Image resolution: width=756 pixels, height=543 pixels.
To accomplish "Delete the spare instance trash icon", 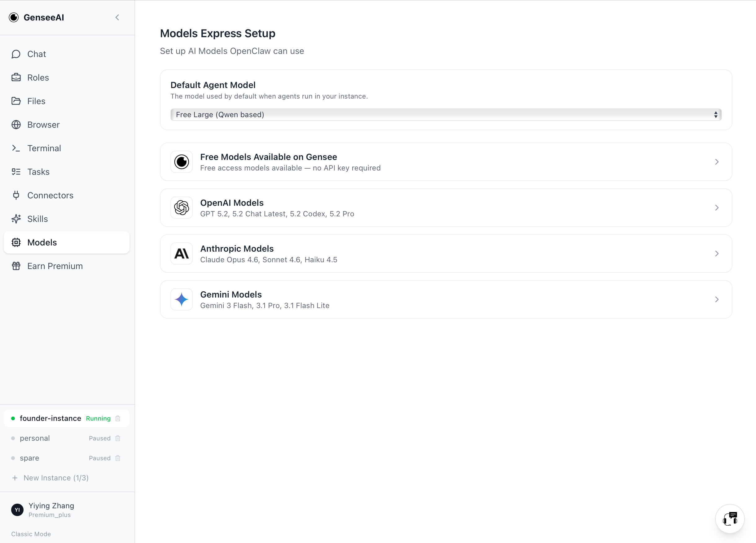I will coord(118,458).
